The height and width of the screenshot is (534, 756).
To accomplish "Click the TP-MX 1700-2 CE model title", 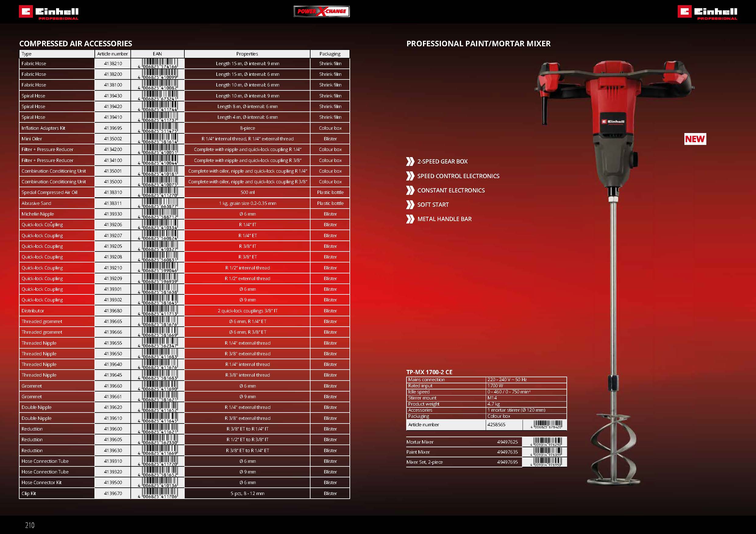I will 429,372.
